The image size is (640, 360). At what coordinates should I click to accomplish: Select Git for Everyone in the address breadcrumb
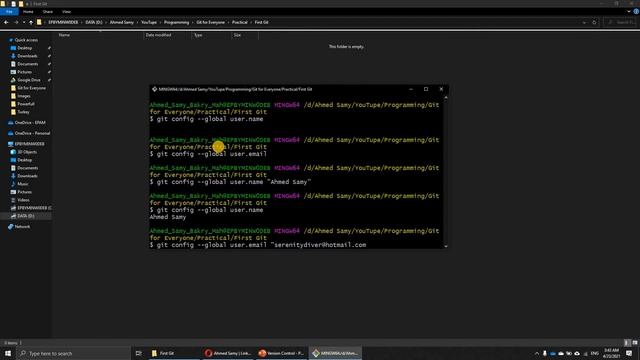(x=211, y=22)
